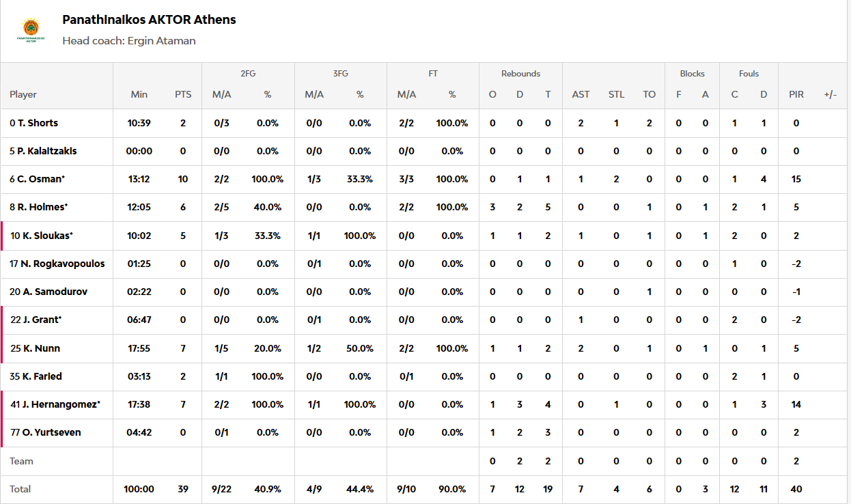Click the STL column header
The image size is (851, 504).
coord(616,94)
